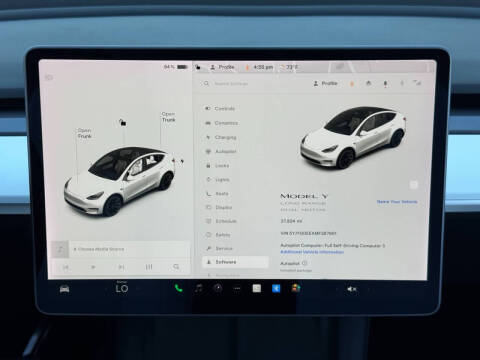Select the highlighted Software menu item
The width and height of the screenshot is (480, 360).
235,262
